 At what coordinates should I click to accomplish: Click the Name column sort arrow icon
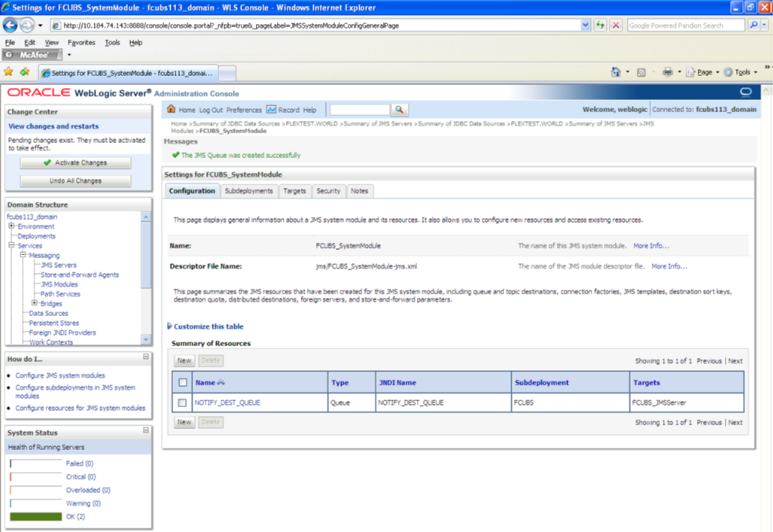[221, 382]
